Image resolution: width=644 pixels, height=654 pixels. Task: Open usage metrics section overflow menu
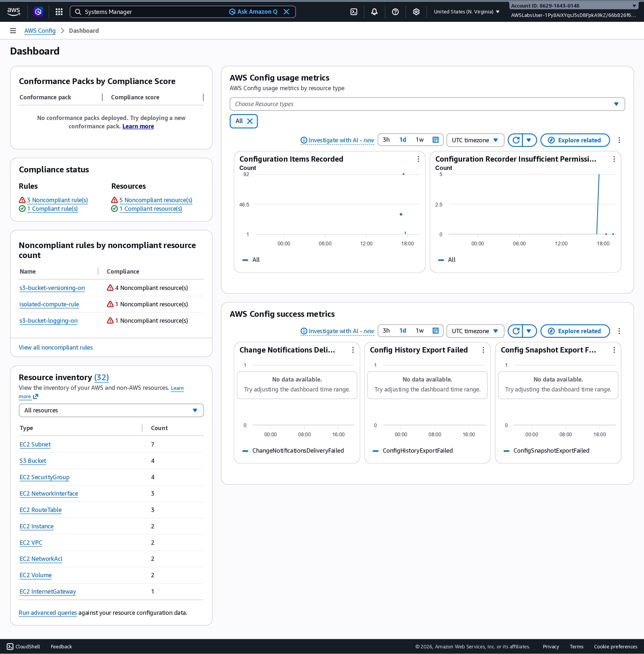click(619, 140)
